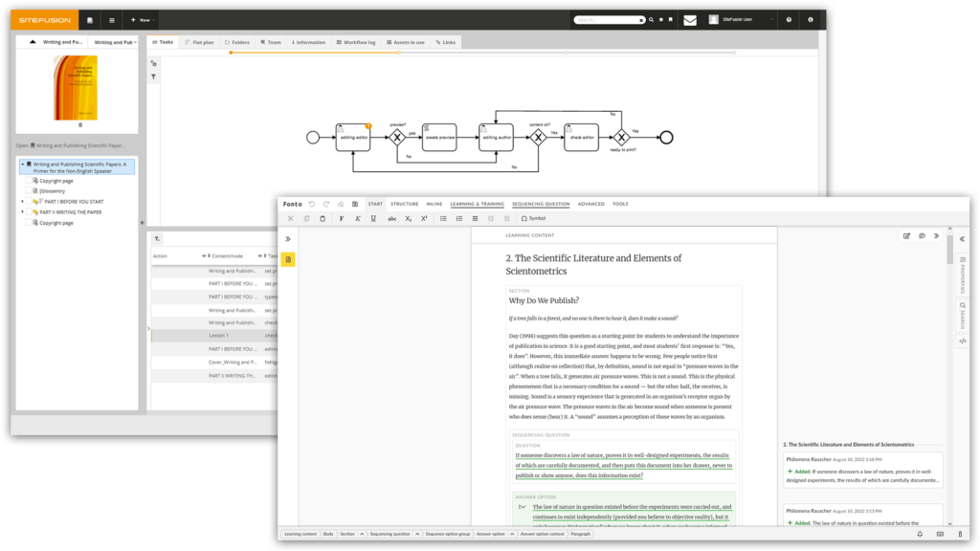The height and width of the screenshot is (551, 980).
Task: Click the Symbol button in Fonto toolbar
Action: [533, 219]
